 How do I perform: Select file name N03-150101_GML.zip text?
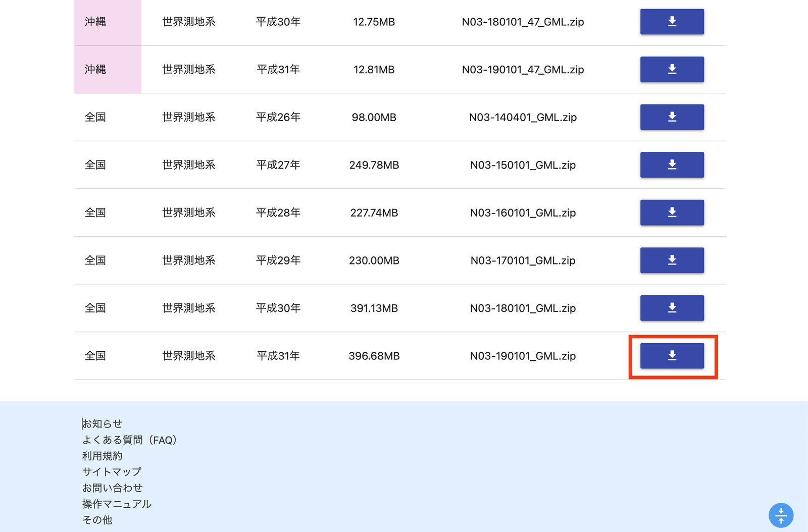pos(523,165)
